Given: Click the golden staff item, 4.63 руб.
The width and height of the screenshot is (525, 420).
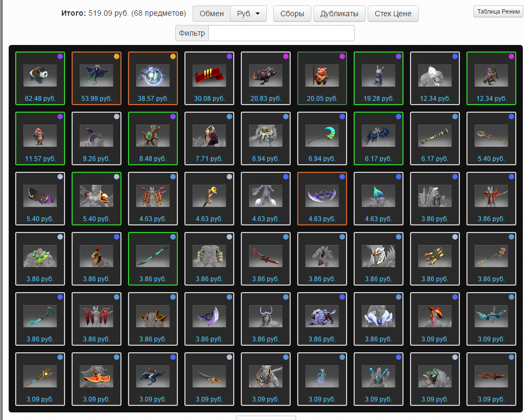Looking at the screenshot, I should (209, 199).
